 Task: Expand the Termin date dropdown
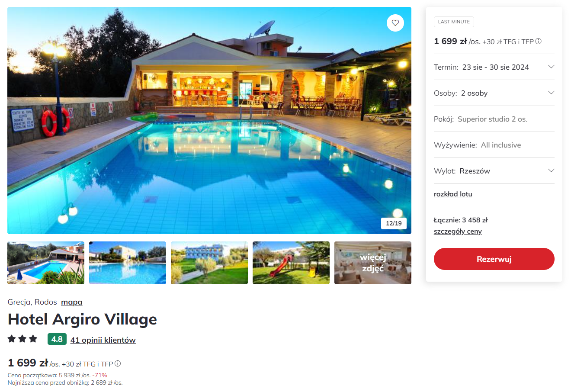pyautogui.click(x=494, y=67)
